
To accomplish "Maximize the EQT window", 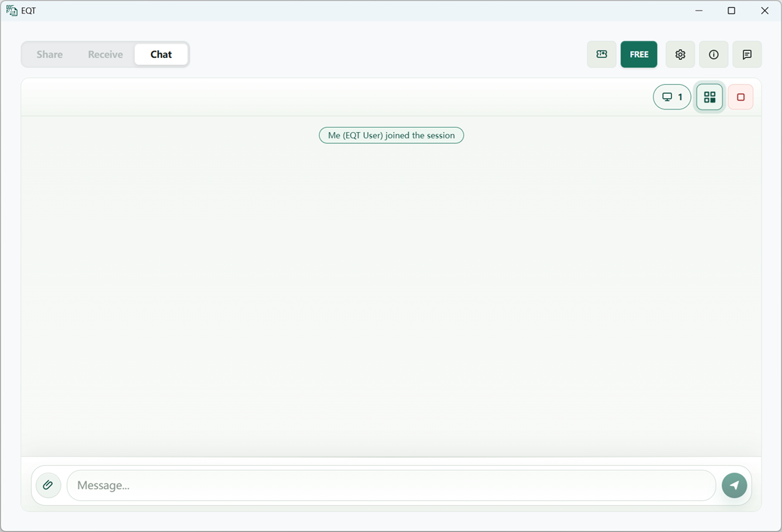I will pos(731,11).
